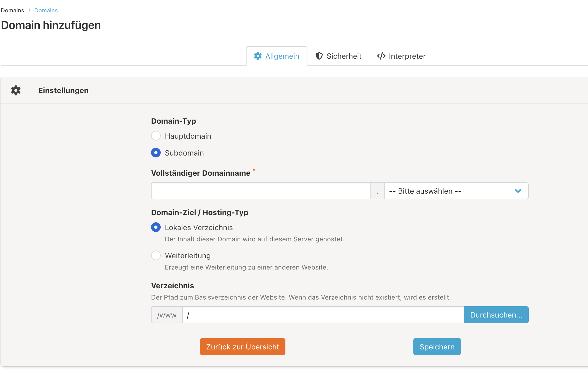Click the shield icon on Sicherheit tab

(319, 56)
